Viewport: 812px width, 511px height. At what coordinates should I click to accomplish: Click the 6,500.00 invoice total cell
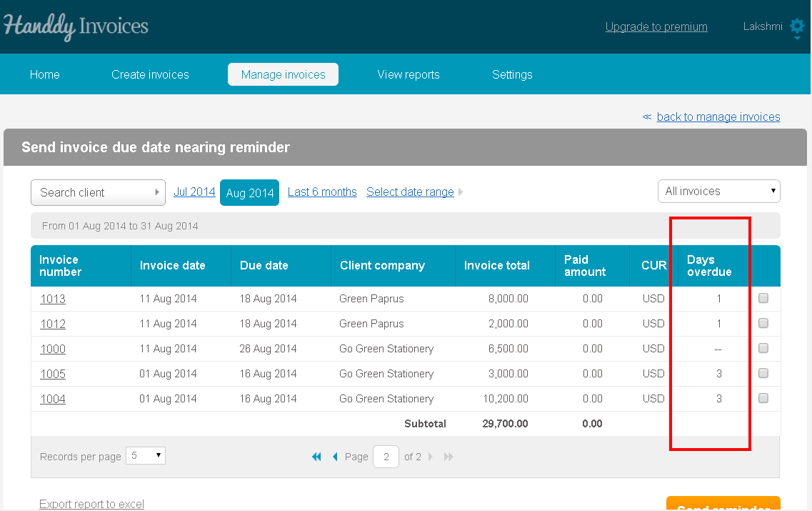tap(508, 348)
